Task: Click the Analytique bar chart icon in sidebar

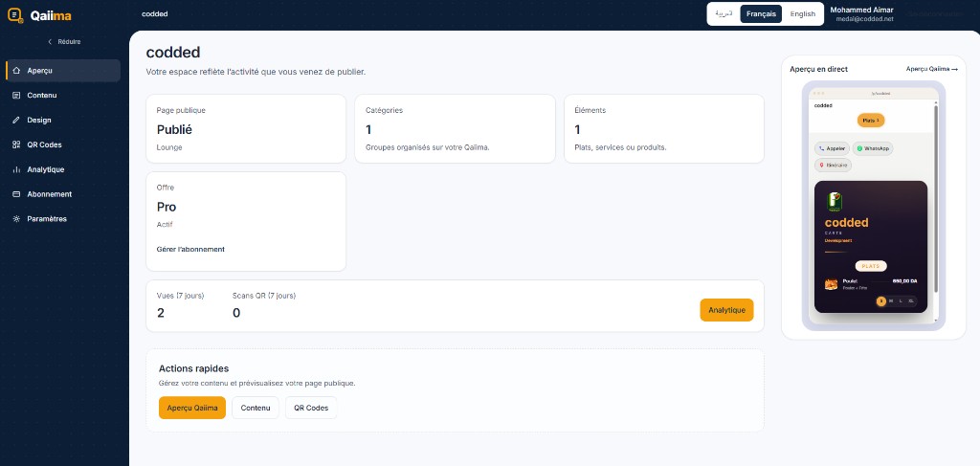Action: point(17,169)
